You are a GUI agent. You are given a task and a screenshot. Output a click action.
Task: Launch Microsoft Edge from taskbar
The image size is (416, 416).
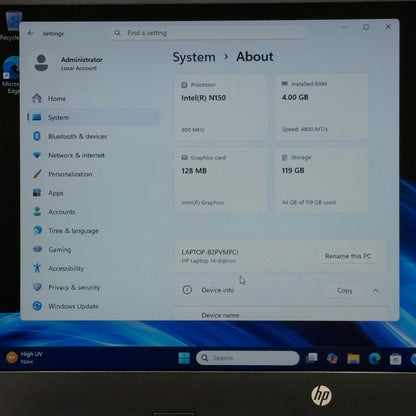point(374,359)
